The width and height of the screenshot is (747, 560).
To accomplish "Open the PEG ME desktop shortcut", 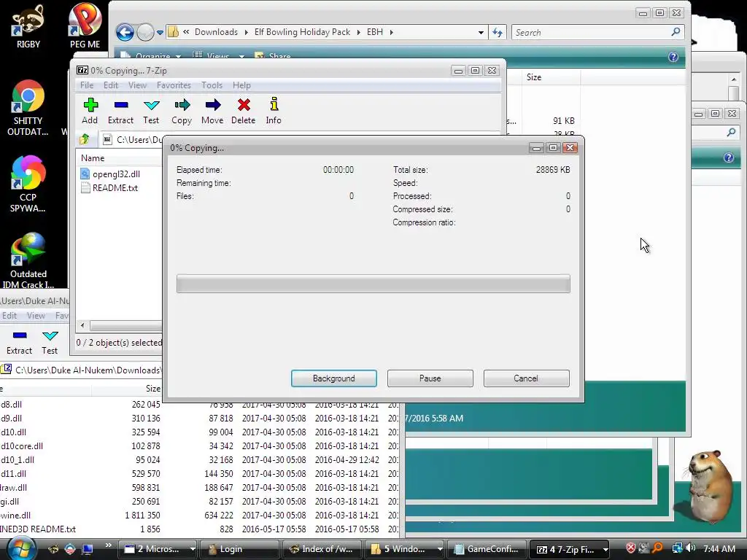I will [x=85, y=26].
